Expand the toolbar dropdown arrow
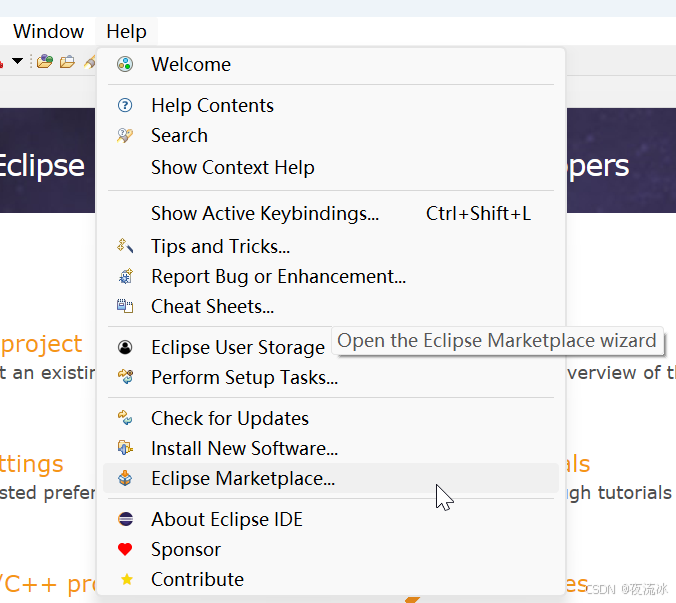Viewport: 676px width, 603px height. tap(17, 61)
